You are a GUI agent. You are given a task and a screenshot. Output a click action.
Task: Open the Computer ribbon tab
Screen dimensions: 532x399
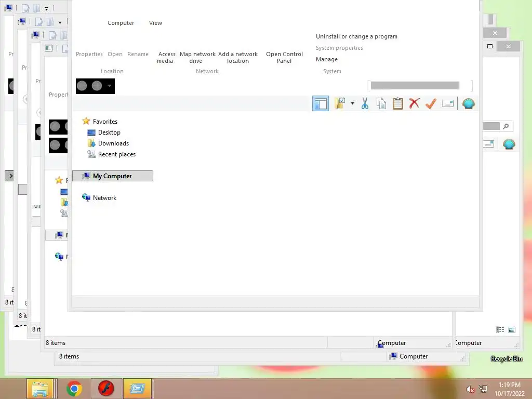[x=121, y=23]
